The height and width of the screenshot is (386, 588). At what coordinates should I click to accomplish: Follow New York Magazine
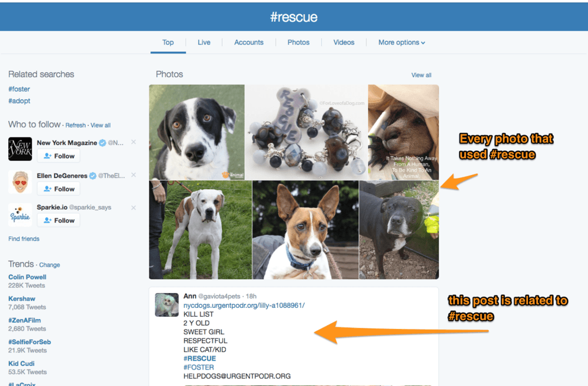click(59, 156)
